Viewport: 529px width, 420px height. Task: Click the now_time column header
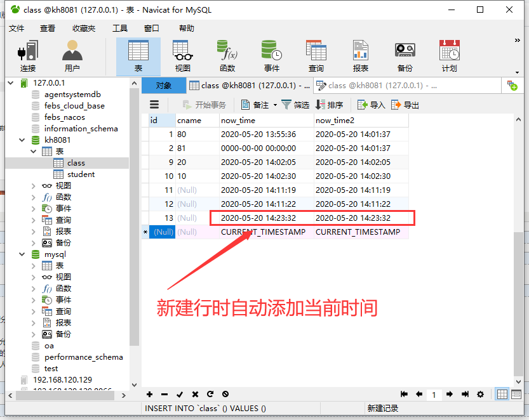tap(267, 121)
